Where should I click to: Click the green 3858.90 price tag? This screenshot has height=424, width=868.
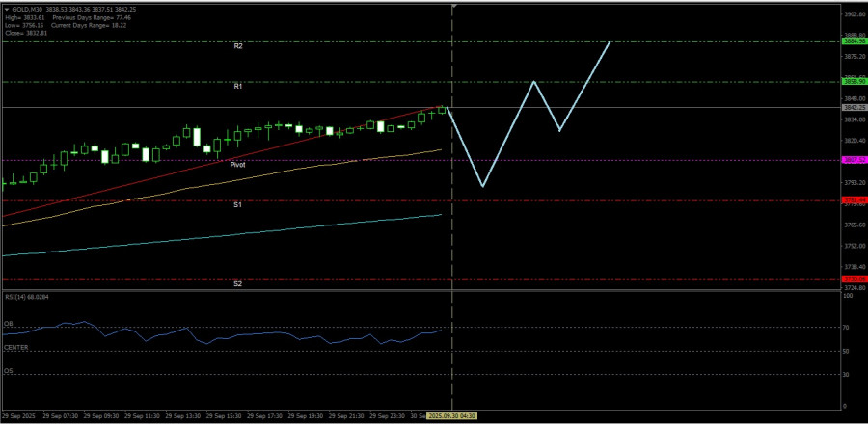[853, 82]
